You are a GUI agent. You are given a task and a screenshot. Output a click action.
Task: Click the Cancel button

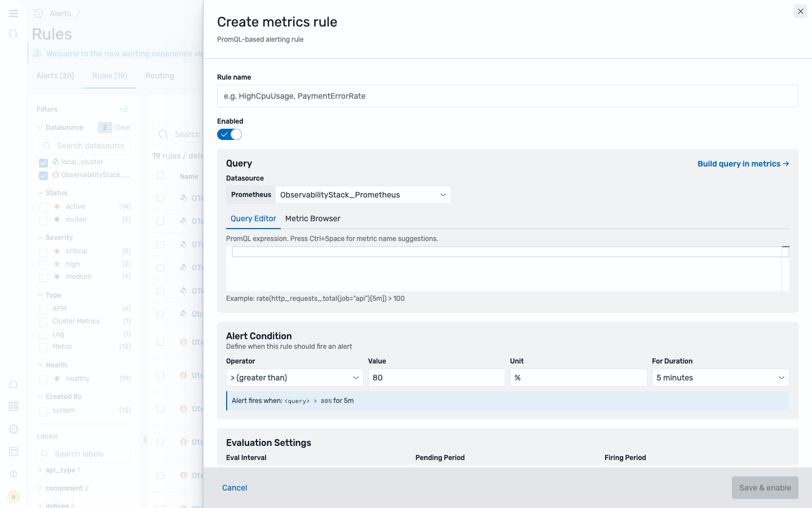[x=235, y=488]
